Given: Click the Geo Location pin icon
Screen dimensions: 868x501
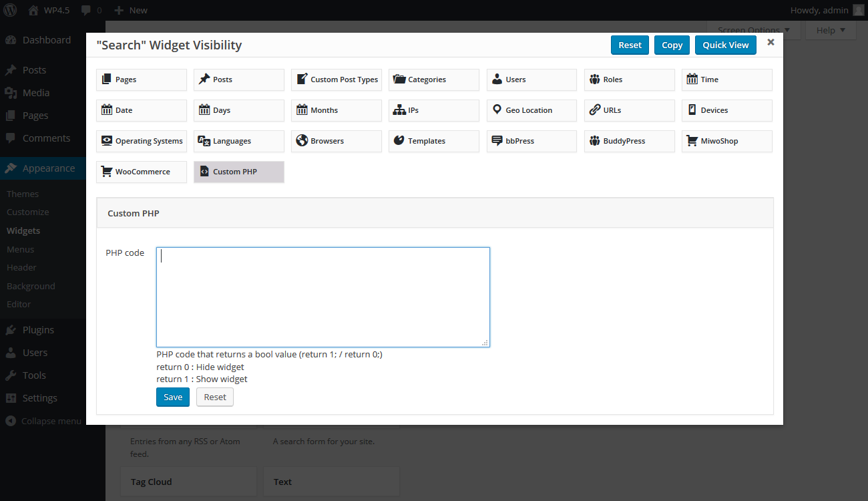Looking at the screenshot, I should point(497,110).
